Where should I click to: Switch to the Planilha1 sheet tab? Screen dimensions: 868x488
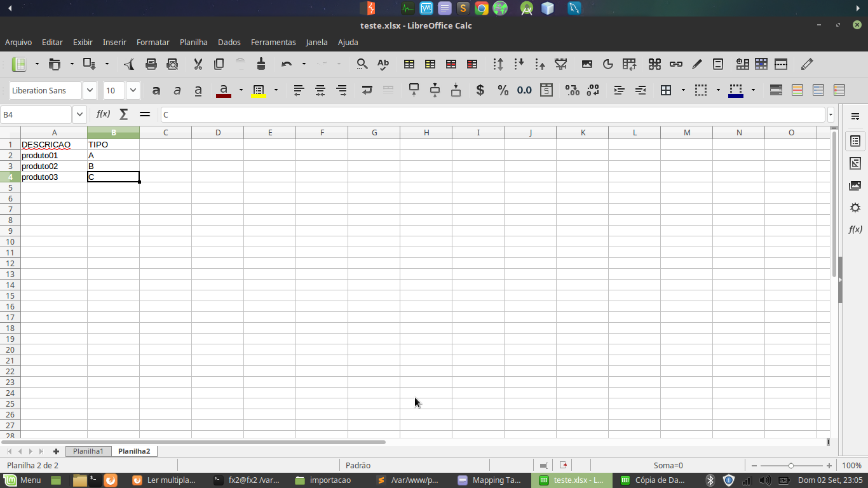[88, 451]
